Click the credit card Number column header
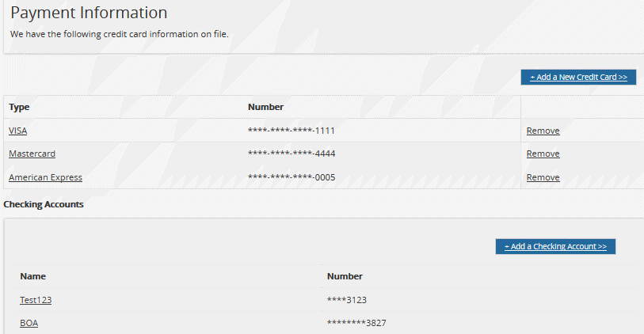The width and height of the screenshot is (644, 334). point(265,106)
